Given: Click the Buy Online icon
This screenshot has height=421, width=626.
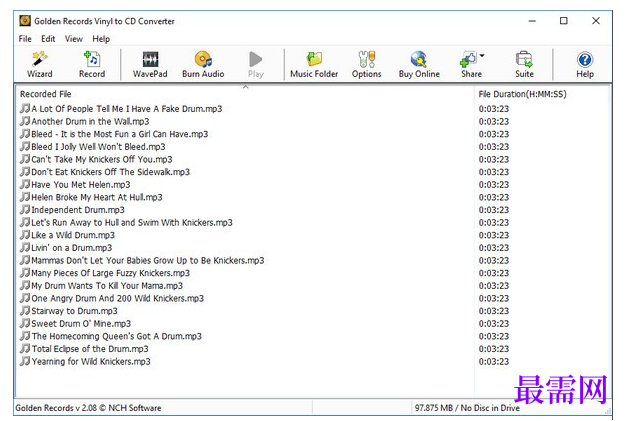Looking at the screenshot, I should [419, 59].
